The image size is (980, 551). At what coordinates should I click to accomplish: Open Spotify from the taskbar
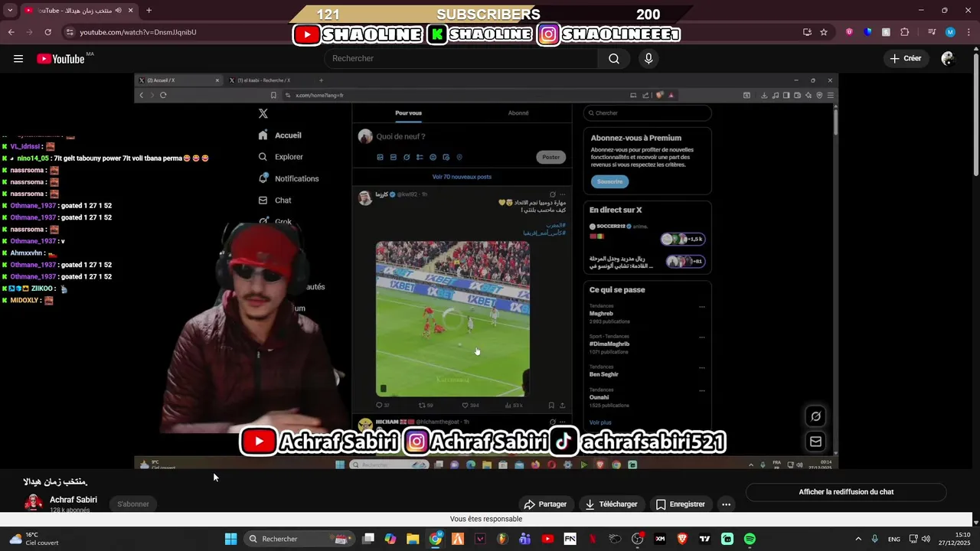click(750, 539)
